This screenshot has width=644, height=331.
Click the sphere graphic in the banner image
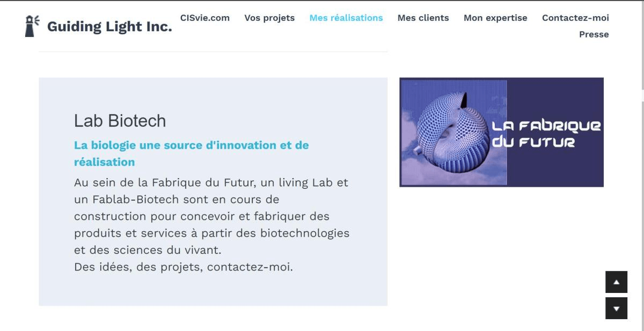(x=451, y=132)
